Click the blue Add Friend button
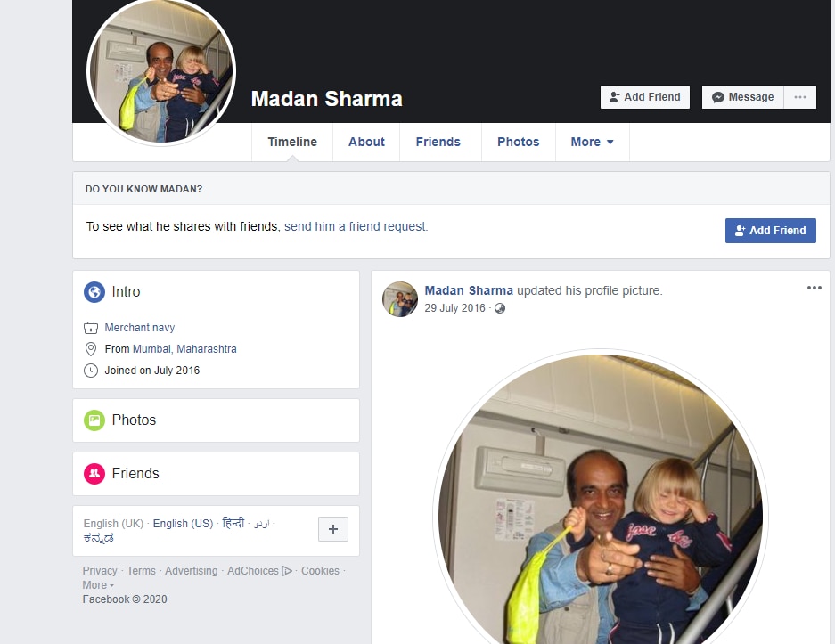 pos(770,231)
